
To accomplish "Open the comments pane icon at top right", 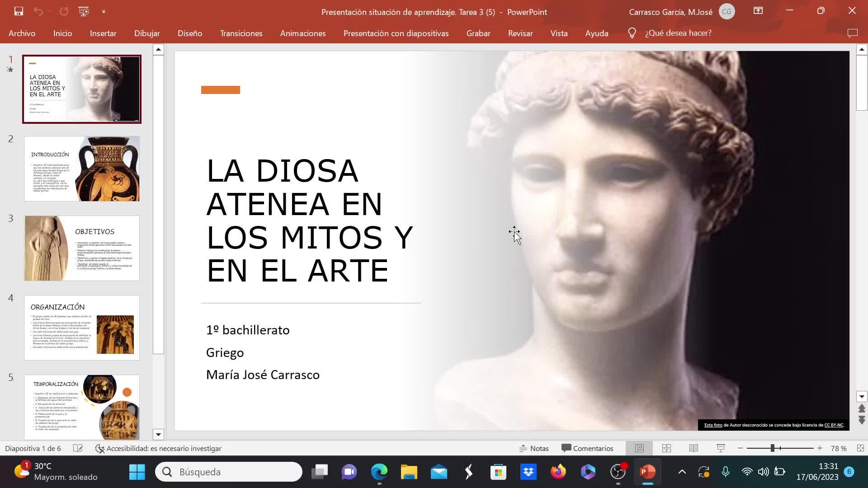I will tap(852, 33).
